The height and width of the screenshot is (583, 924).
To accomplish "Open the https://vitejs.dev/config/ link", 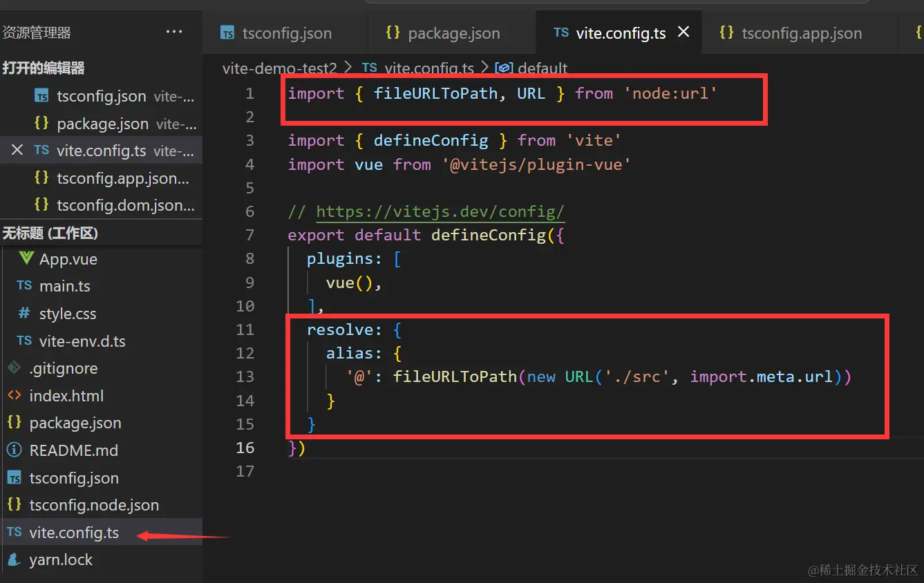I will [440, 211].
